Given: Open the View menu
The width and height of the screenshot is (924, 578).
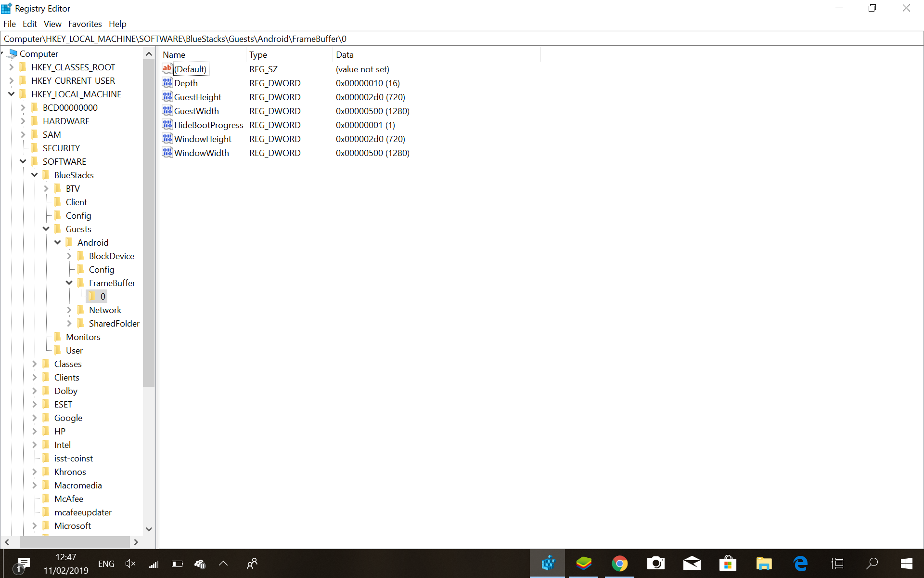Looking at the screenshot, I should coord(52,24).
